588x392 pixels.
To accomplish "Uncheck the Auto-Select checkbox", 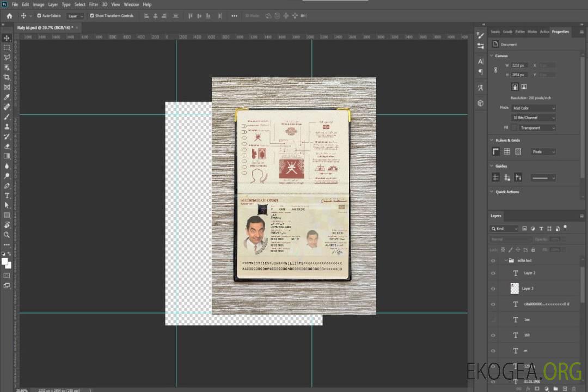I will point(39,16).
